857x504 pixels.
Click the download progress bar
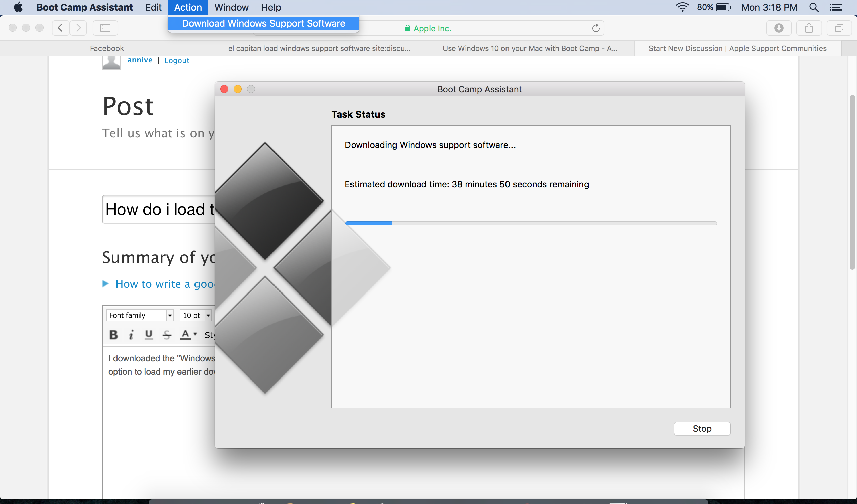pyautogui.click(x=531, y=223)
